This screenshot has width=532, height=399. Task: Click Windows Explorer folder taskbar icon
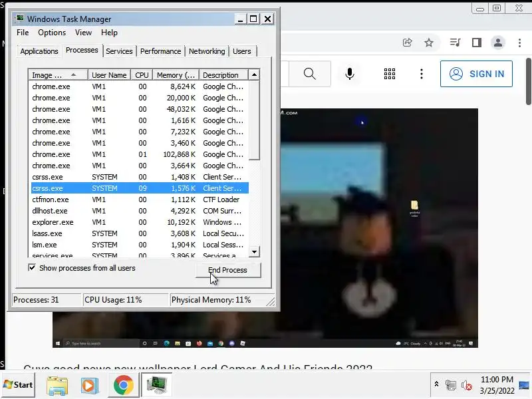(57, 386)
